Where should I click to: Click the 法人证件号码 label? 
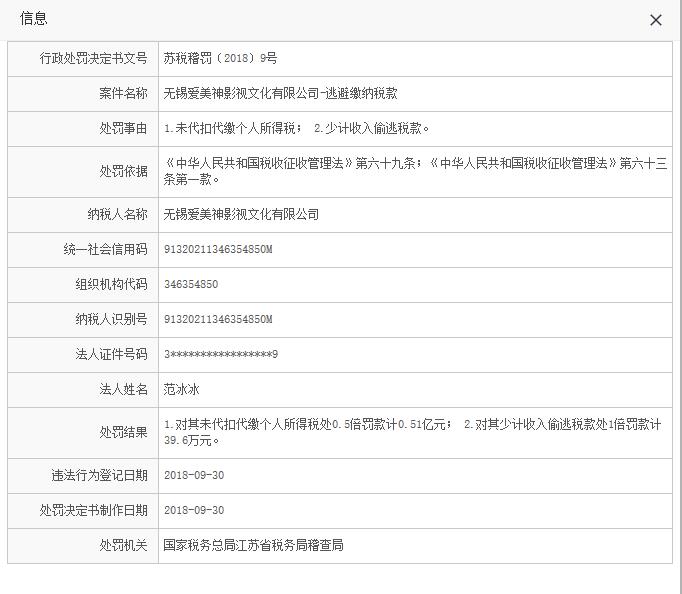tap(111, 354)
